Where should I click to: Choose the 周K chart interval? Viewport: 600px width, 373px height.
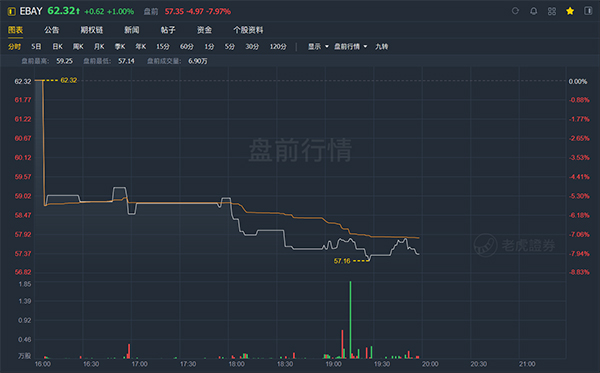coord(78,47)
